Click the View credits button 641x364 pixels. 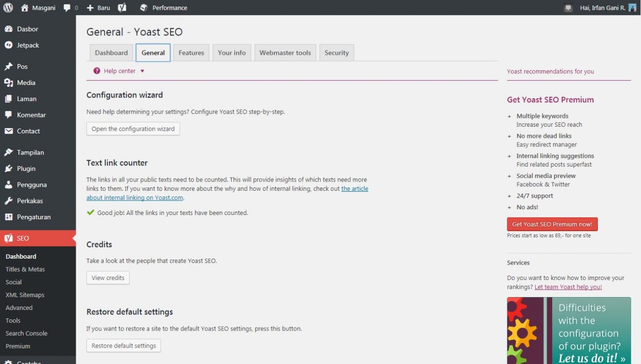108,278
